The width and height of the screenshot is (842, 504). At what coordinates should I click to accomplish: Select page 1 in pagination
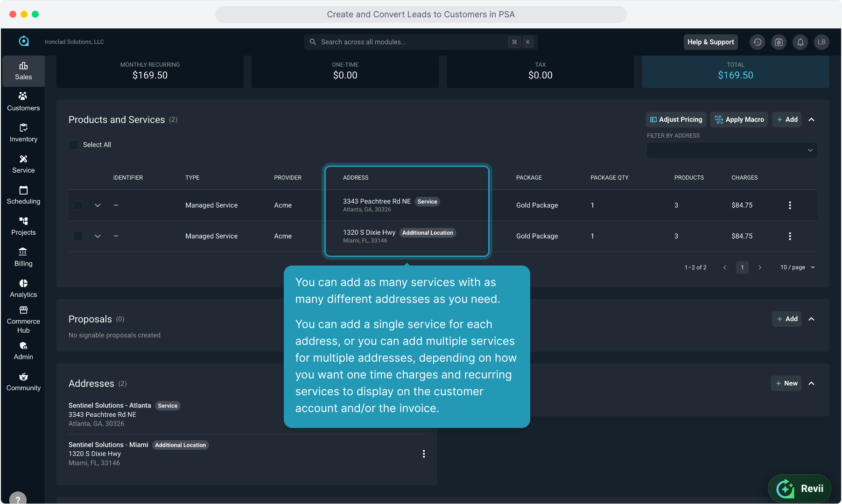[x=742, y=267]
